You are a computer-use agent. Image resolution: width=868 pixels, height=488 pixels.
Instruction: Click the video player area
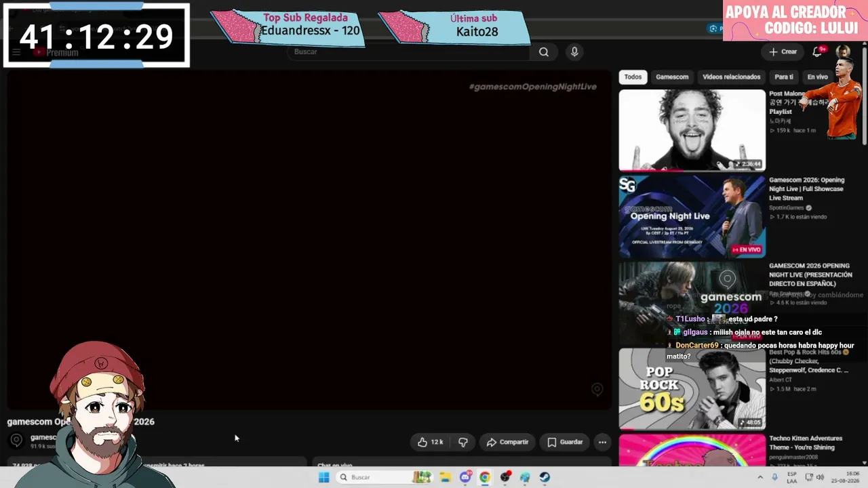tap(309, 240)
